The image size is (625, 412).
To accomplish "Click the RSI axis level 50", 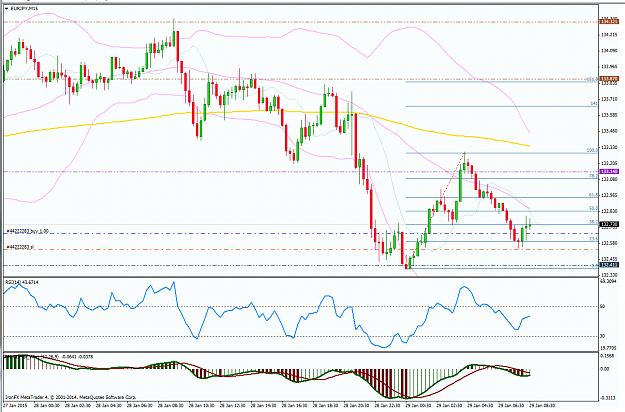I will pos(603,306).
